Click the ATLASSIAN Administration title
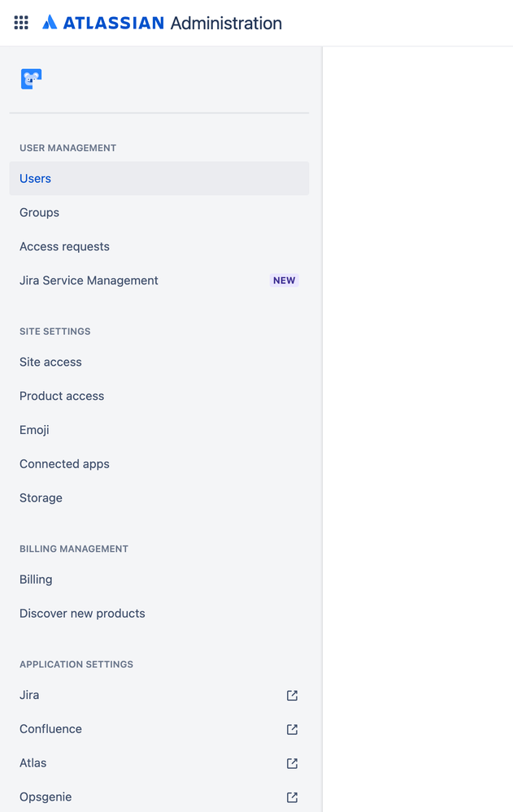The width and height of the screenshot is (513, 812). (x=172, y=23)
